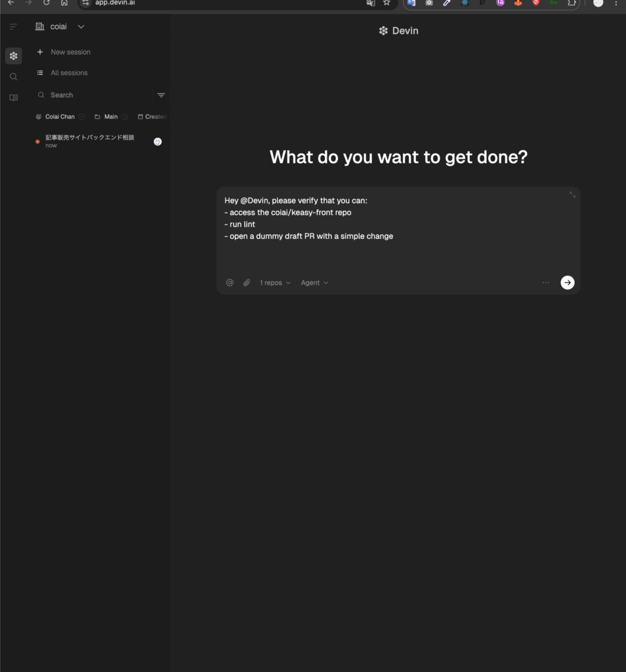This screenshot has width=626, height=672.
Task: Send the prompt with the arrow button
Action: 568,282
